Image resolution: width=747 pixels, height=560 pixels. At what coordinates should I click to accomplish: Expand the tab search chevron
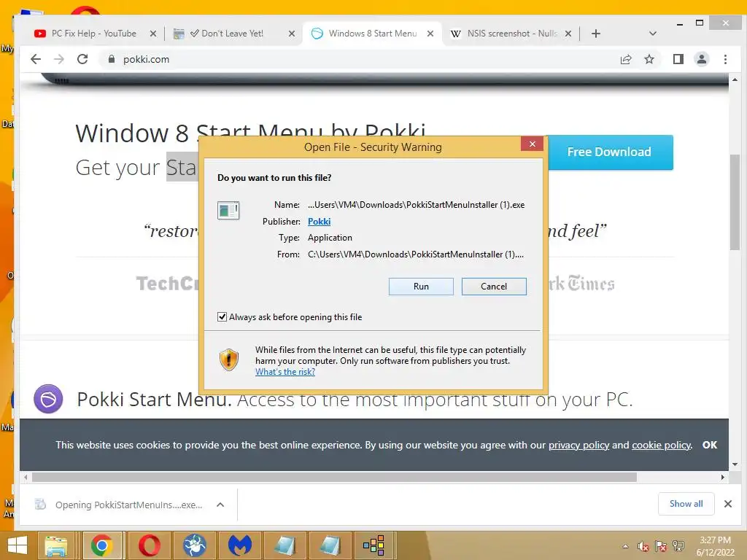point(653,34)
